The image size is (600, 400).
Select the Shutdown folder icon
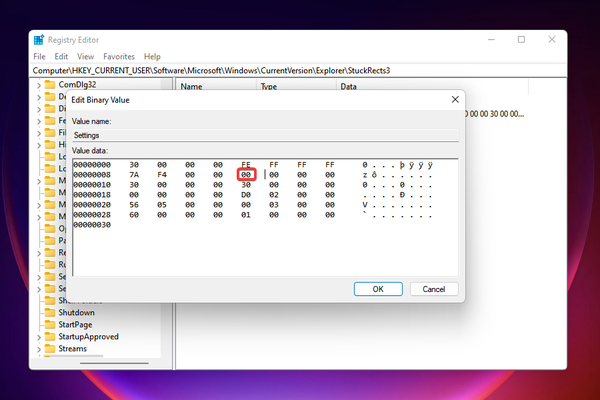tap(50, 312)
